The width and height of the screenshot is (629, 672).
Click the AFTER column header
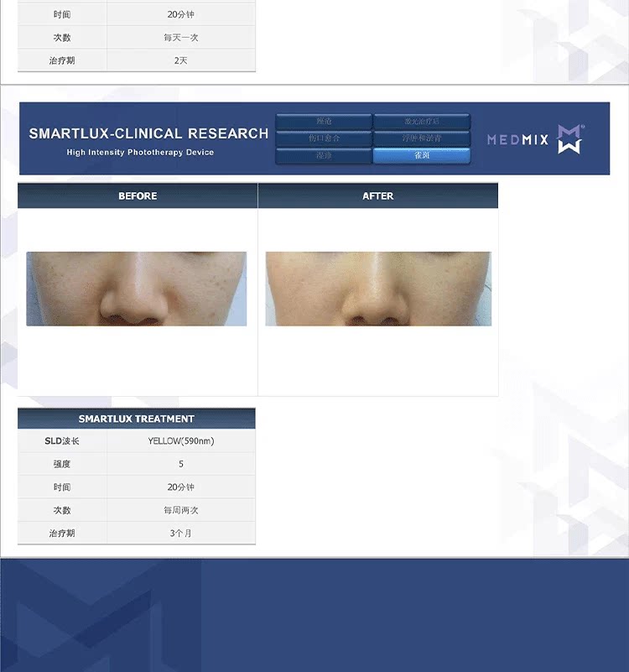coord(378,195)
